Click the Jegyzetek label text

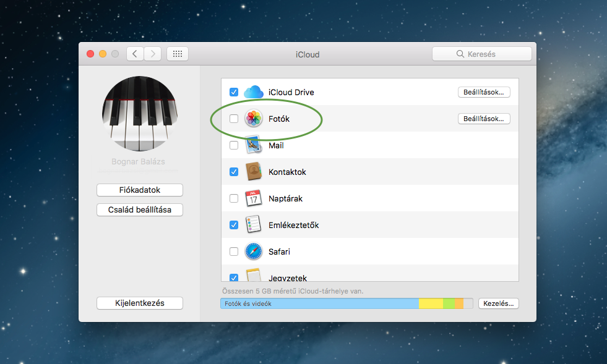click(288, 277)
